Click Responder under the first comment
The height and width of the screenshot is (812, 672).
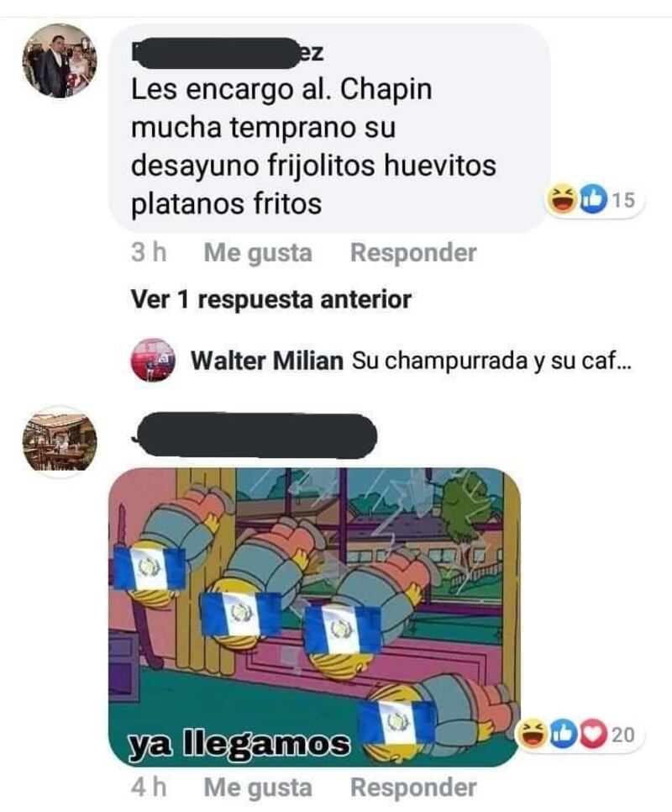pyautogui.click(x=413, y=253)
